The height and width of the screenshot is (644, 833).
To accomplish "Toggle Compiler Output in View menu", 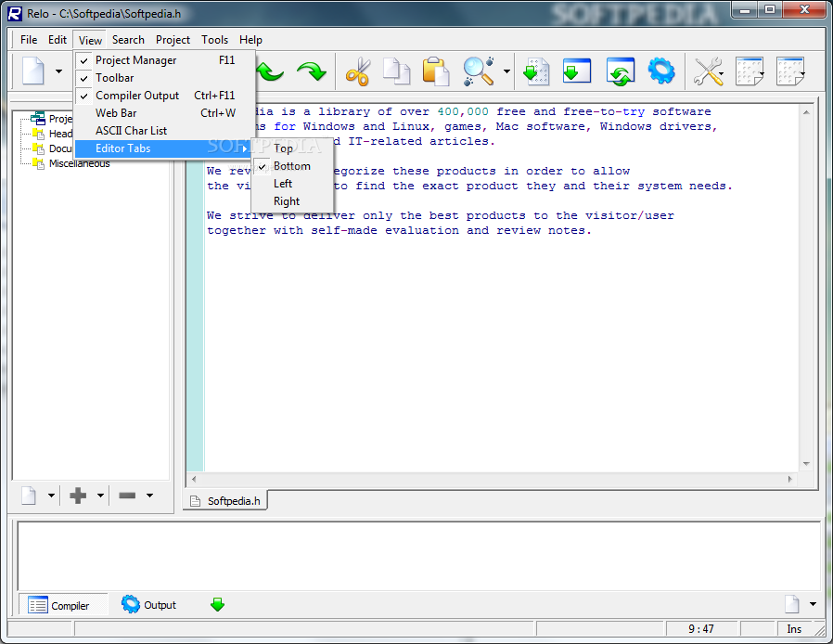I will [165, 96].
